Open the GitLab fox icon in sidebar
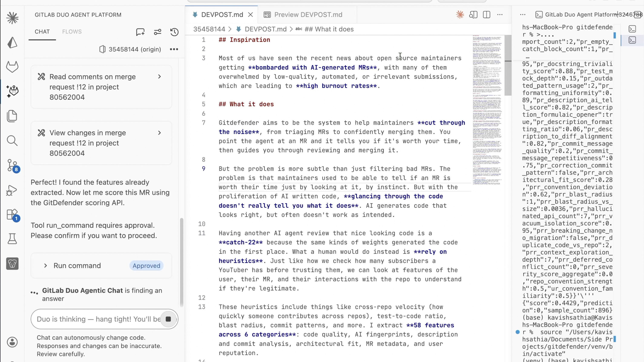Image resolution: width=644 pixels, height=362 pixels. point(12,67)
